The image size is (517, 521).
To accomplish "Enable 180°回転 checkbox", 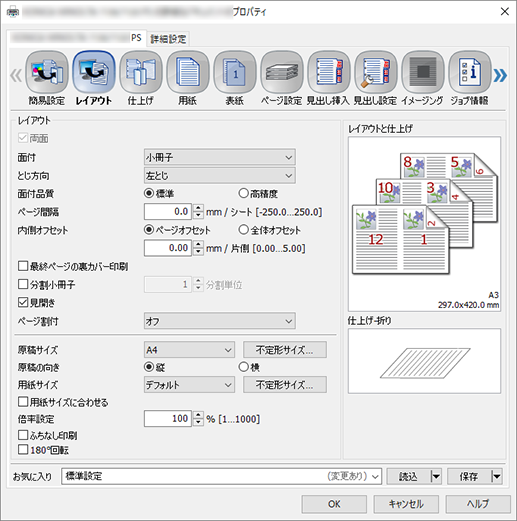I will 43,450.
